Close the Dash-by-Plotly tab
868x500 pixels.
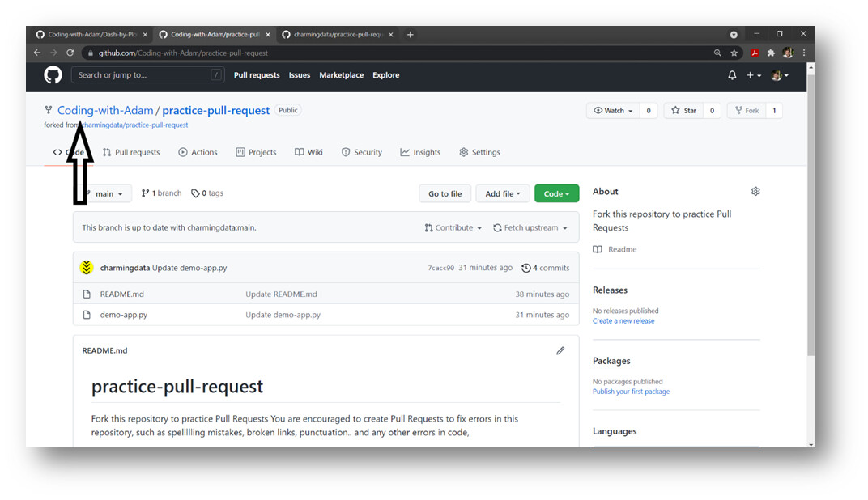(145, 34)
